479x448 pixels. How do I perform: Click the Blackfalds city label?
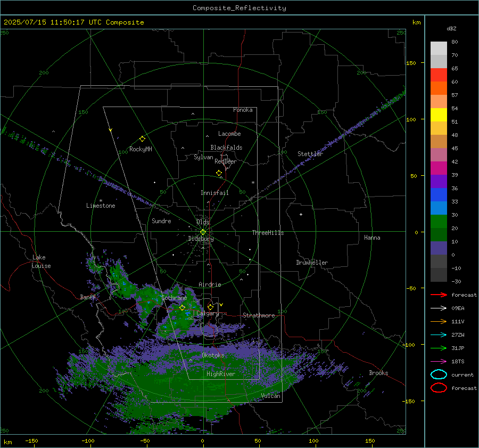226,148
